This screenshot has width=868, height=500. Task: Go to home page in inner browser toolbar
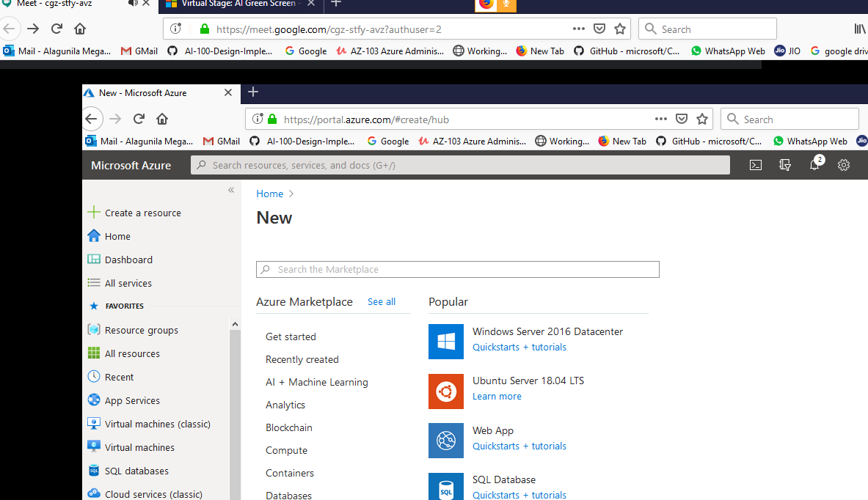tap(162, 118)
